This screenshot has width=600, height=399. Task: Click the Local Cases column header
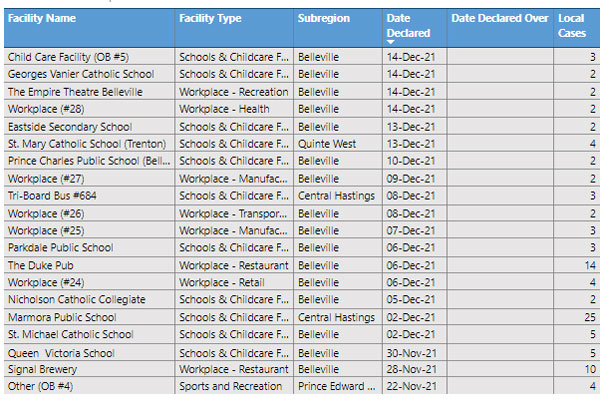(572, 26)
